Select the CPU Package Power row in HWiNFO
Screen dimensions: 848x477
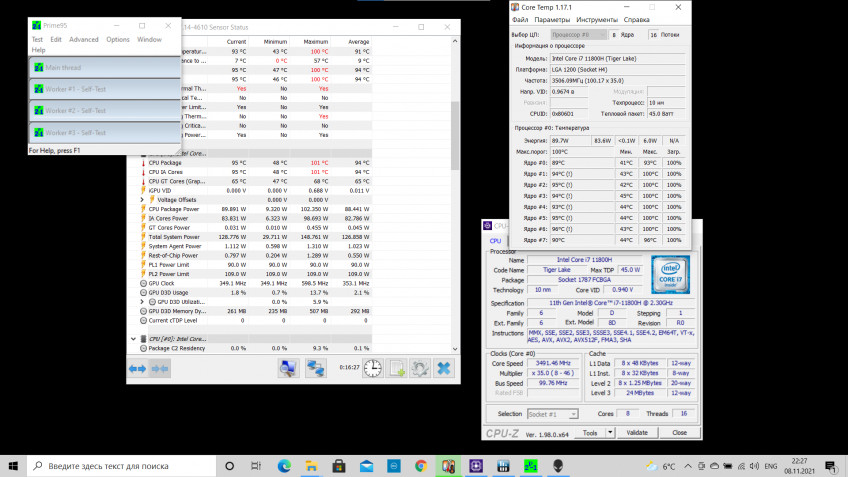[254, 209]
